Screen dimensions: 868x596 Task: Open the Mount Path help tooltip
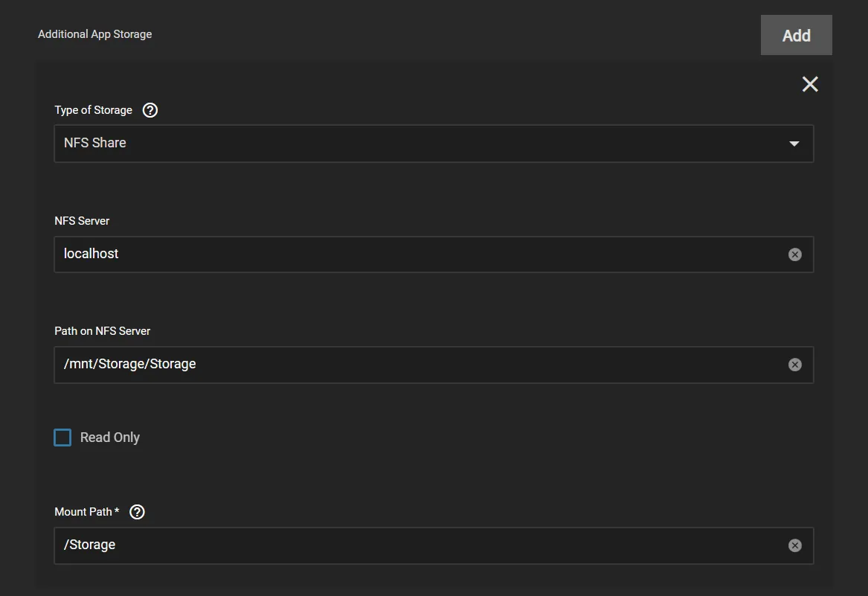point(137,511)
